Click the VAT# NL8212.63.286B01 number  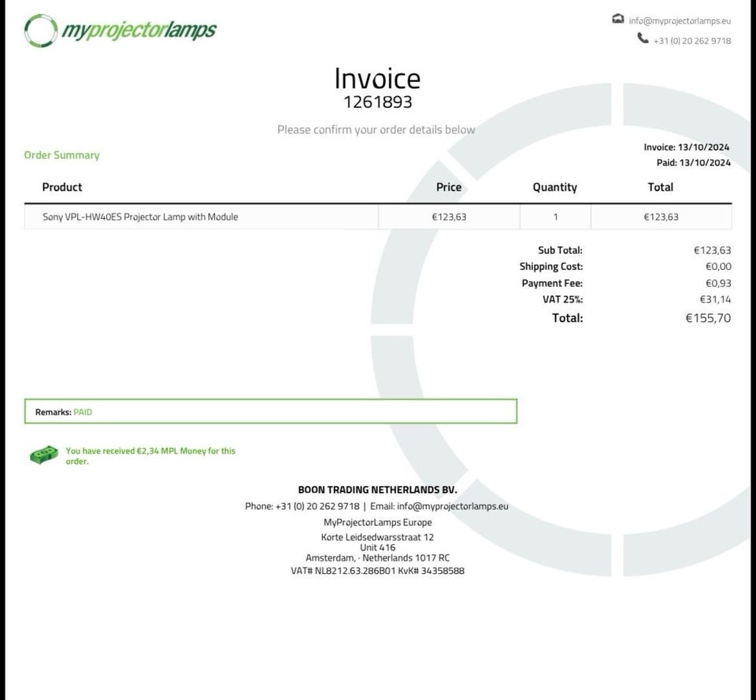pyautogui.click(x=343, y=571)
